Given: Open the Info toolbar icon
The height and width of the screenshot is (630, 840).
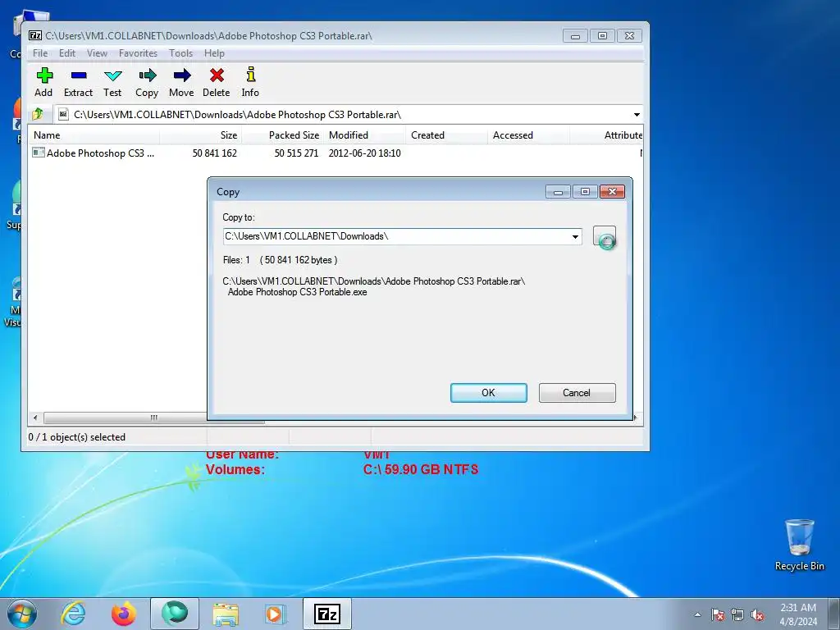Looking at the screenshot, I should (250, 82).
